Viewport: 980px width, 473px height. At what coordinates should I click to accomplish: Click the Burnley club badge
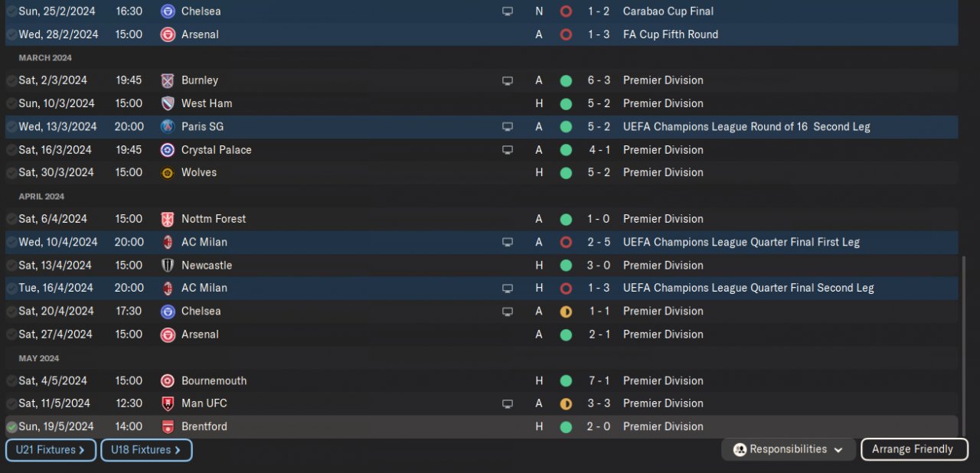click(168, 80)
